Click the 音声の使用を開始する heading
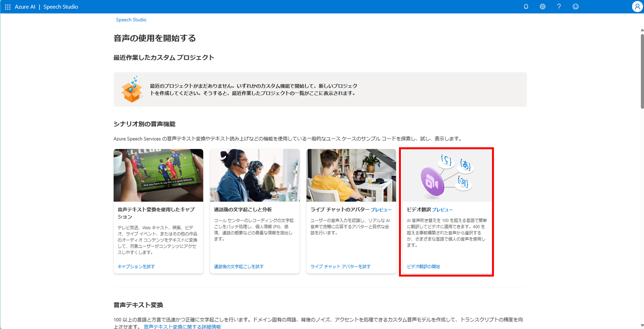 click(x=155, y=38)
